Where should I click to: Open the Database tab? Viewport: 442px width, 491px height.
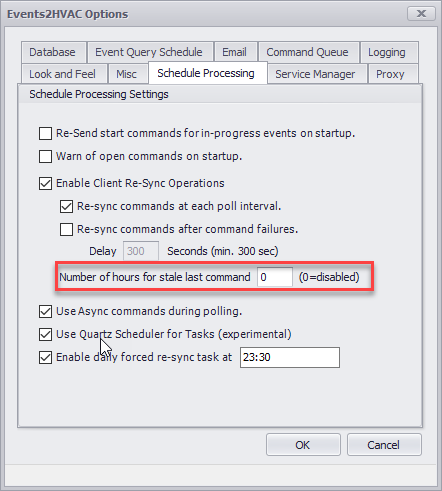[54, 52]
